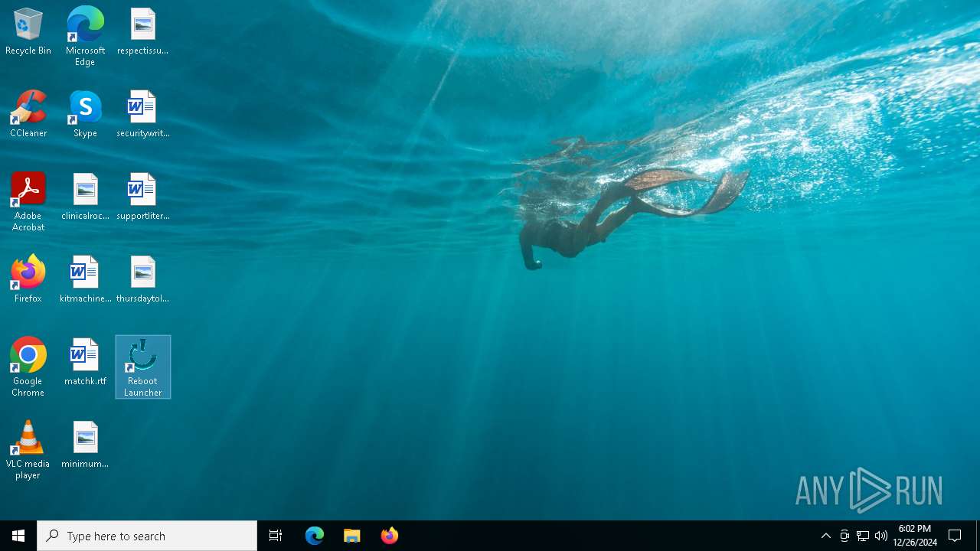Open the clock showing 6:02 PM
This screenshot has width=980, height=551.
tap(915, 536)
